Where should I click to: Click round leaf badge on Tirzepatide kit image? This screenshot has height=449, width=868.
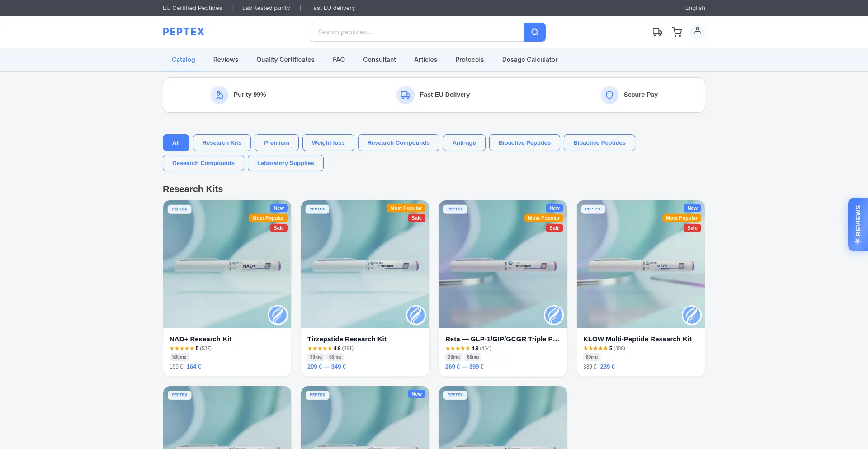(x=416, y=315)
